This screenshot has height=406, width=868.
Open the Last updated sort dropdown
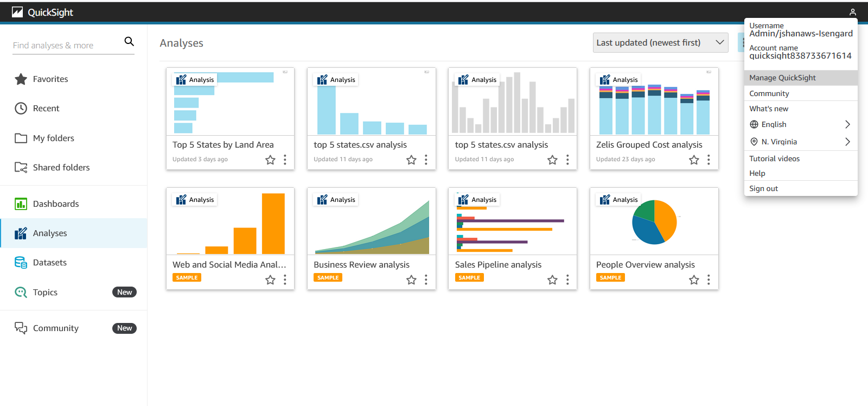point(660,42)
